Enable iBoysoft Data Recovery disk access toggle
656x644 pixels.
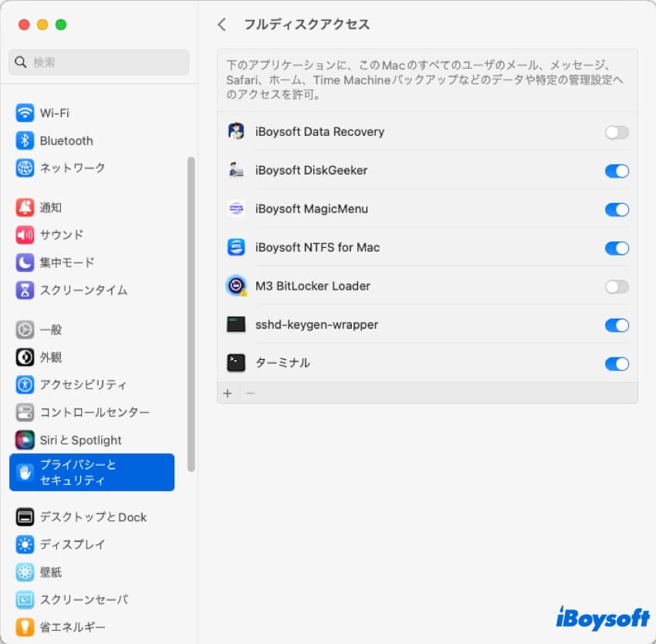(x=617, y=132)
